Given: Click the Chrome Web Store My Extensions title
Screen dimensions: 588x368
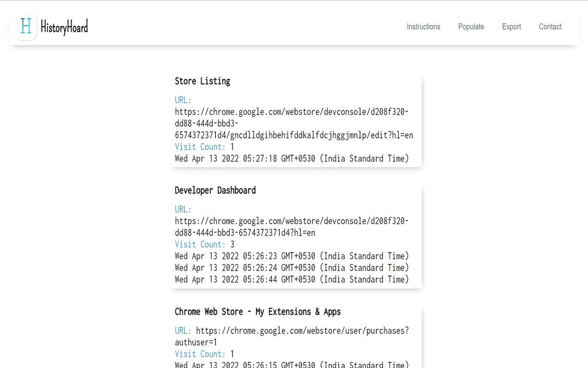Looking at the screenshot, I should (x=258, y=312).
